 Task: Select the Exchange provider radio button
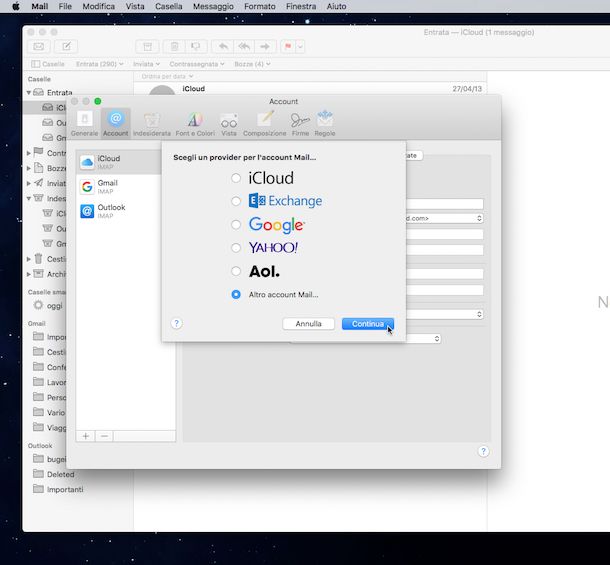pyautogui.click(x=236, y=201)
